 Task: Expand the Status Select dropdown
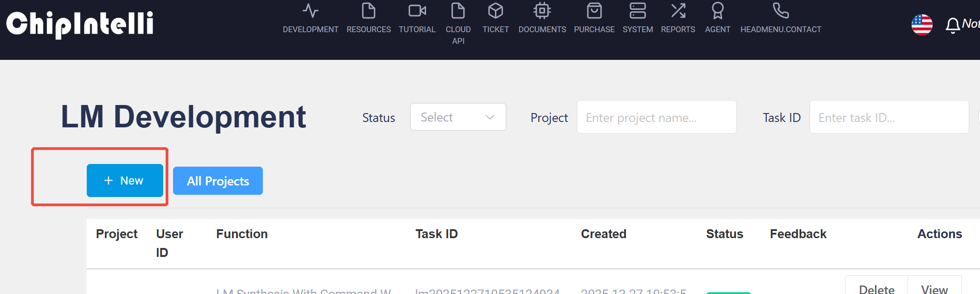pos(458,117)
